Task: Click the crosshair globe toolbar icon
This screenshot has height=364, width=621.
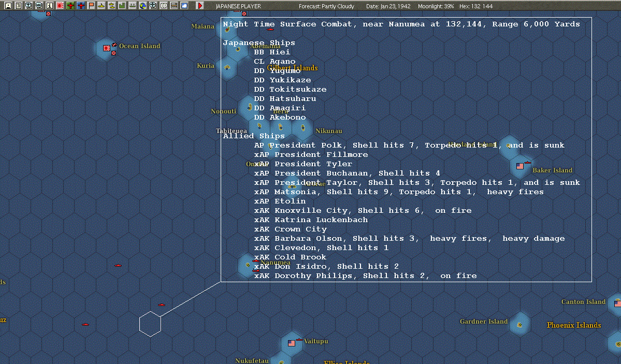Action: [x=153, y=6]
